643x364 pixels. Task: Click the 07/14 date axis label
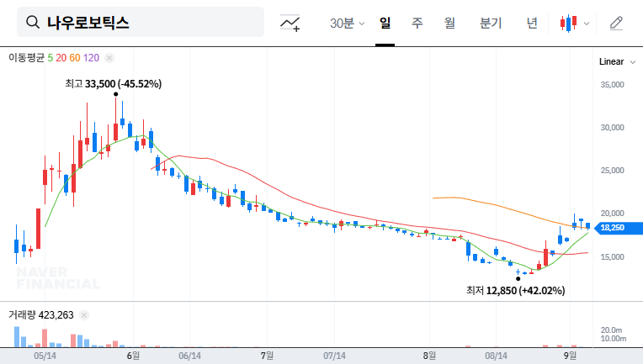click(334, 356)
